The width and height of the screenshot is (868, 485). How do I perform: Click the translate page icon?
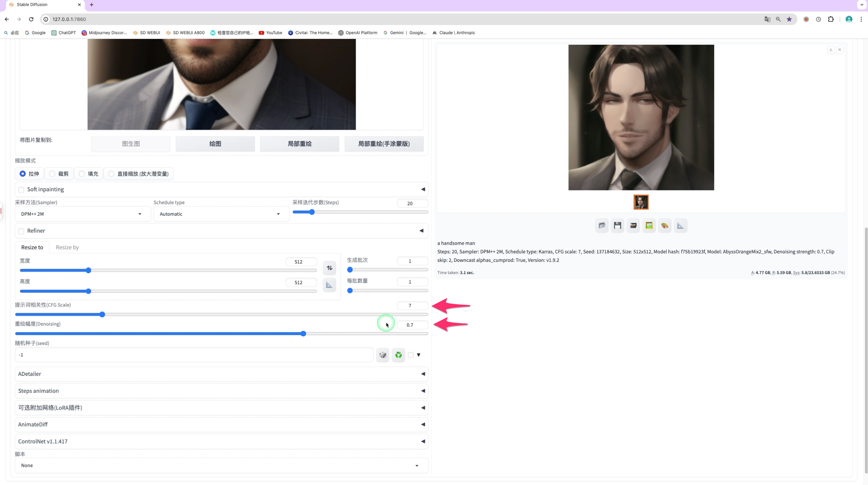[767, 19]
